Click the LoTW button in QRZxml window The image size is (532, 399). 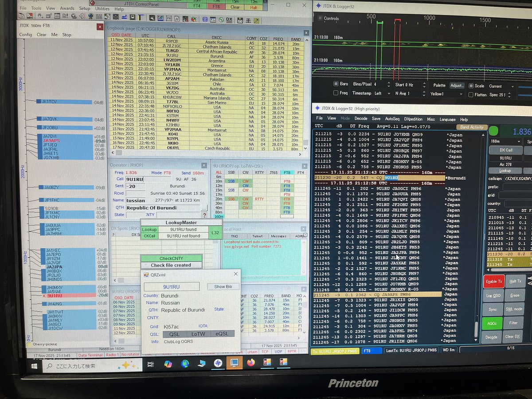pyautogui.click(x=199, y=333)
